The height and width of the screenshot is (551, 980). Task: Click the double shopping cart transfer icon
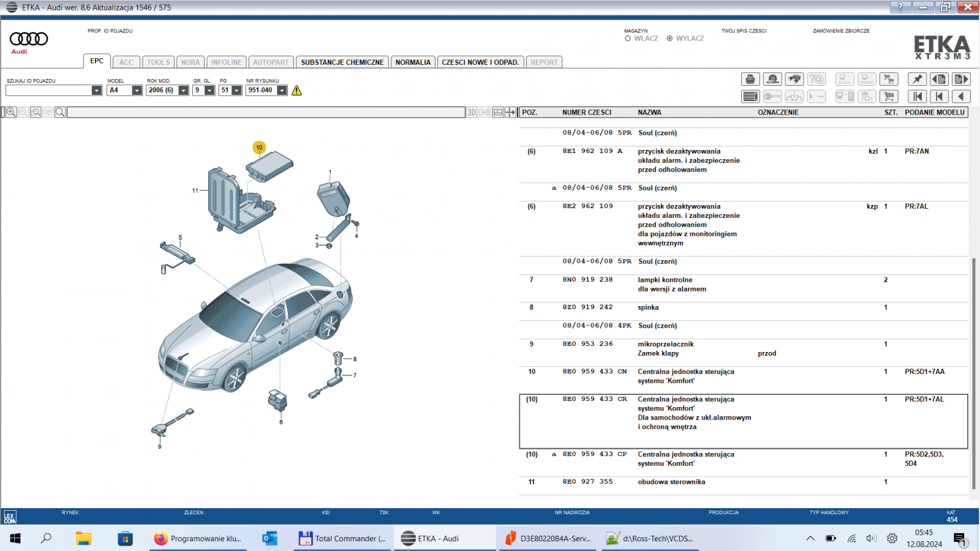point(889,79)
